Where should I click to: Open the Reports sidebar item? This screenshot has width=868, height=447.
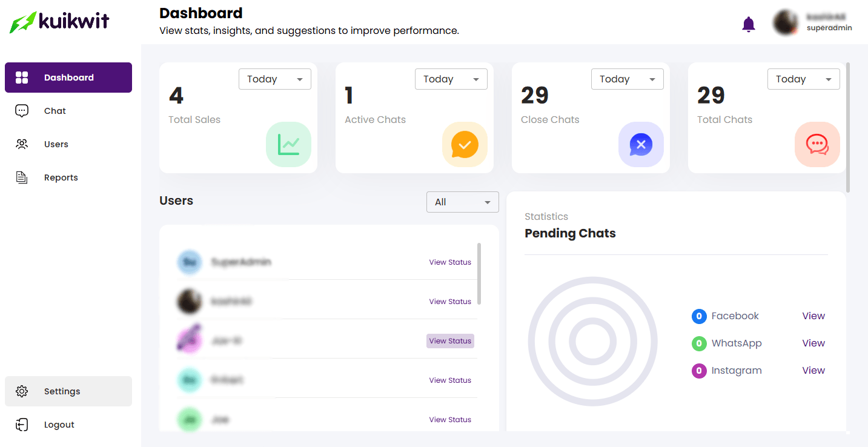[x=61, y=177]
